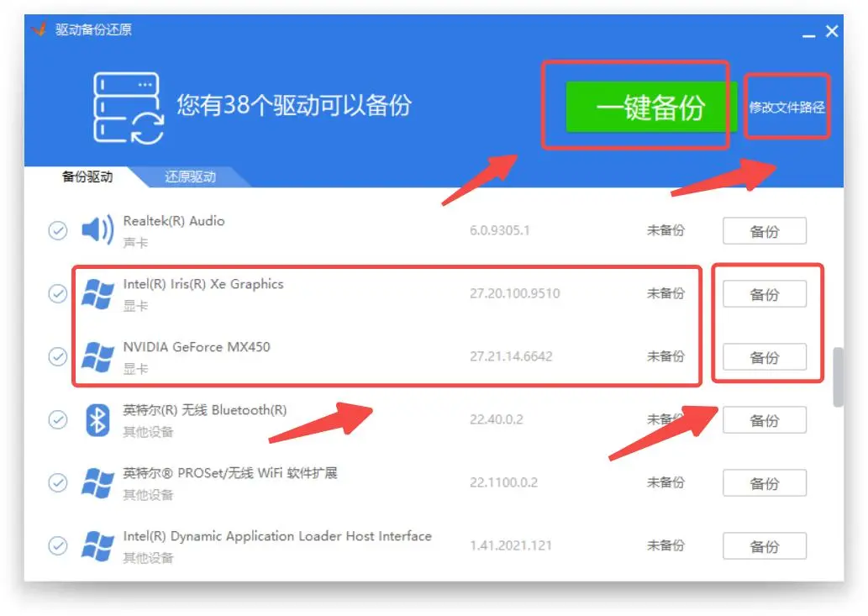
Task: Click the Intel Iris Xe Graphics Windows icon
Action: (x=97, y=294)
